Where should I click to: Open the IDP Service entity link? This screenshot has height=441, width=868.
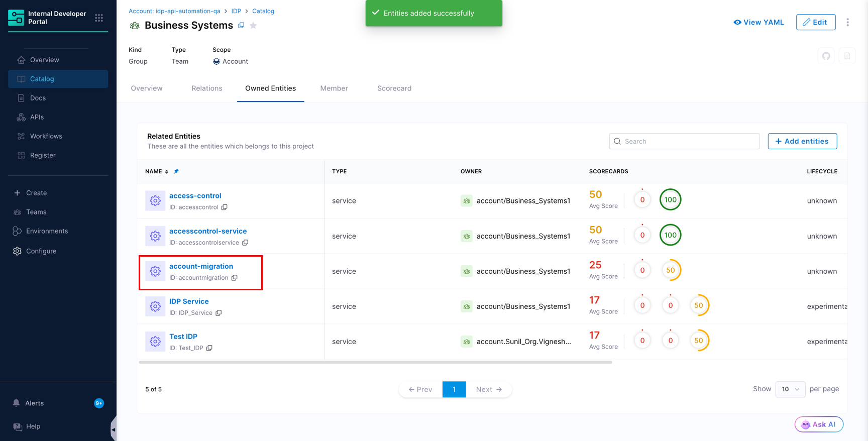(x=189, y=301)
